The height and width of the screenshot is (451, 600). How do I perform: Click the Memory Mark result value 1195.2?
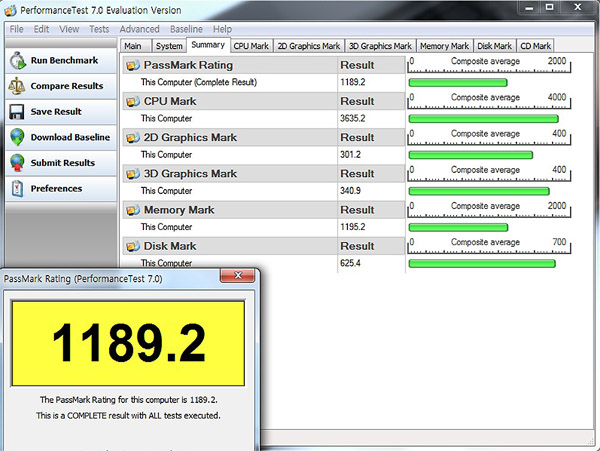(x=353, y=227)
